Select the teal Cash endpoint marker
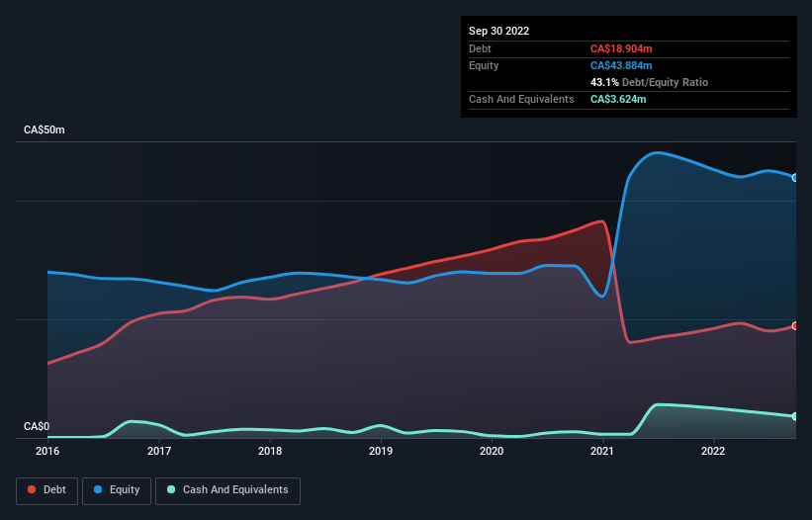The image size is (812, 520). (x=795, y=416)
